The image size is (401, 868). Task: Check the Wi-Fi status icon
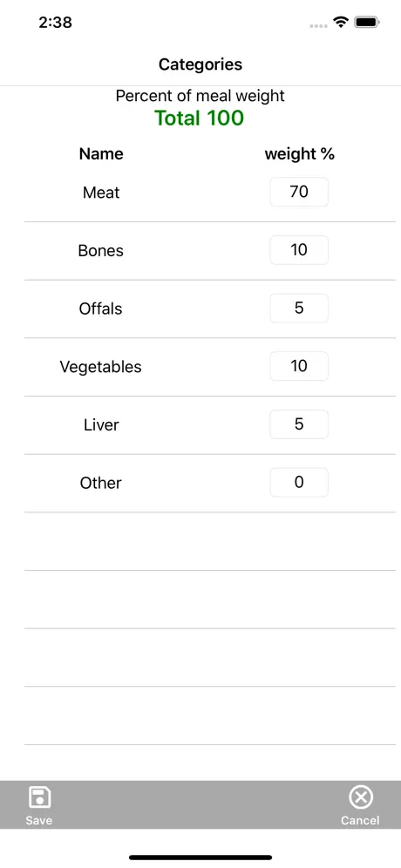point(340,22)
